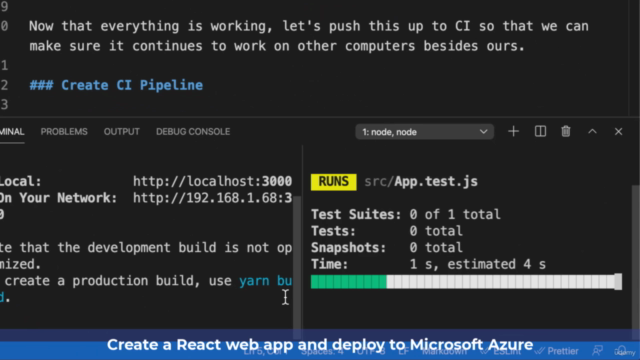Maximize the panel with the up chevron

592,131
